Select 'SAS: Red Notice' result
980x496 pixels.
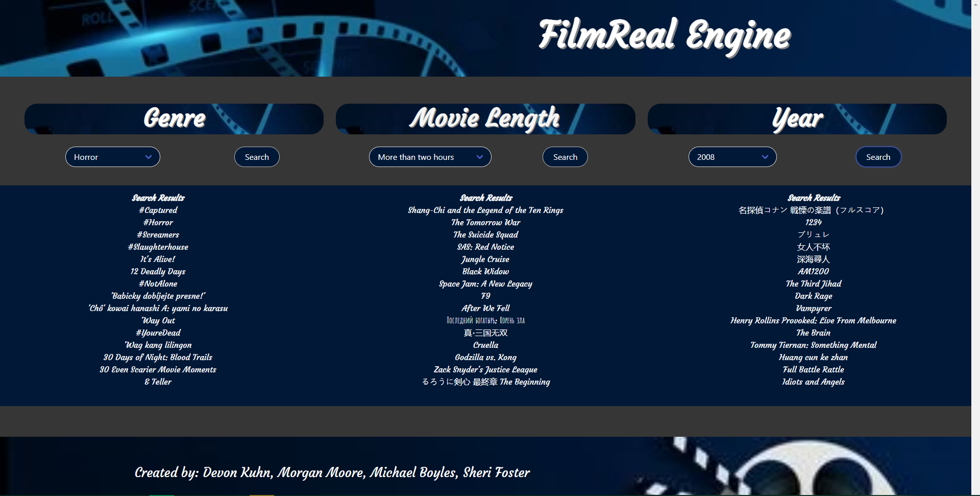click(x=486, y=247)
